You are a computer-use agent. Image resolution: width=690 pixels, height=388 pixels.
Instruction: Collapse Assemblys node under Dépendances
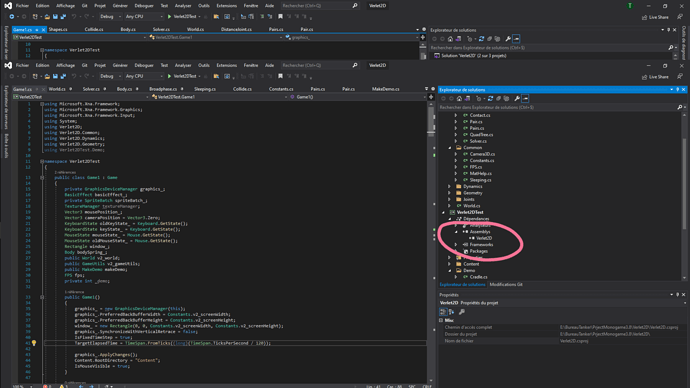pyautogui.click(x=456, y=232)
